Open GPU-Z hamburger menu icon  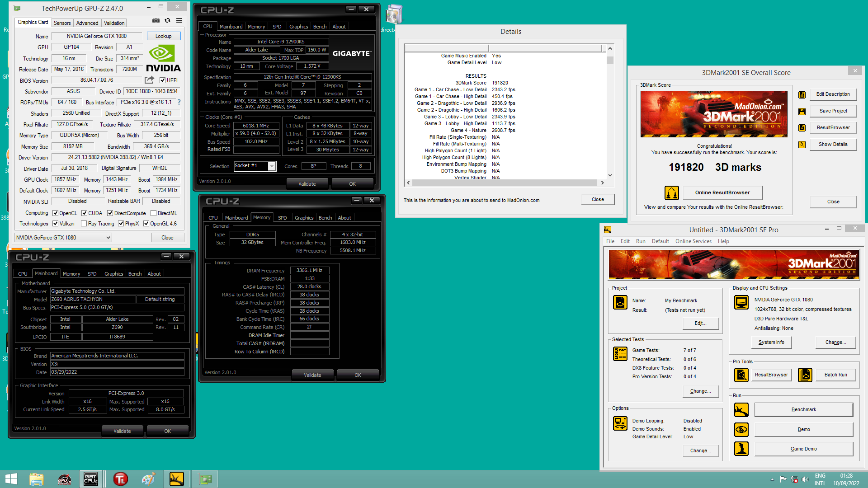pyautogui.click(x=179, y=20)
